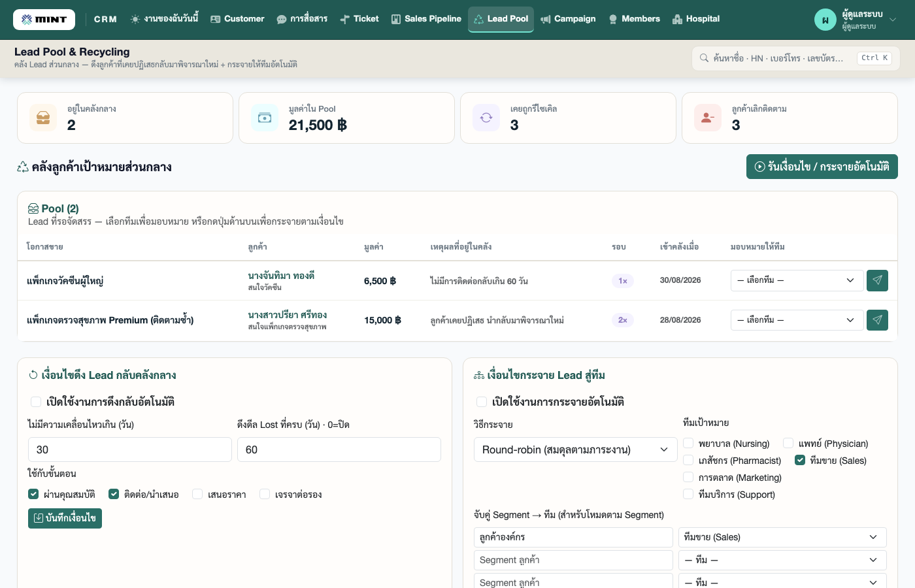Click the อยู่ในคลังกลาง inbox card icon
Image resolution: width=915 pixels, height=588 pixels.
pyautogui.click(x=43, y=118)
